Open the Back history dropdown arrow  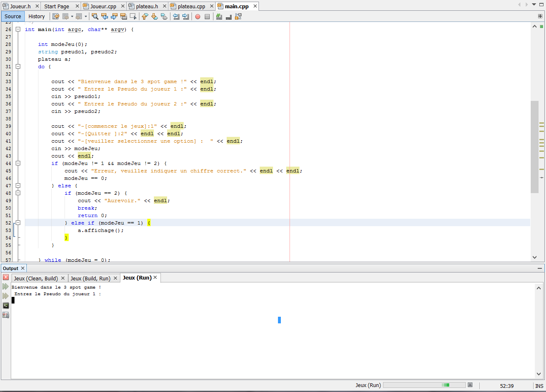72,17
